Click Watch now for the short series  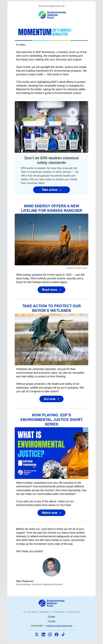click(51, 512)
